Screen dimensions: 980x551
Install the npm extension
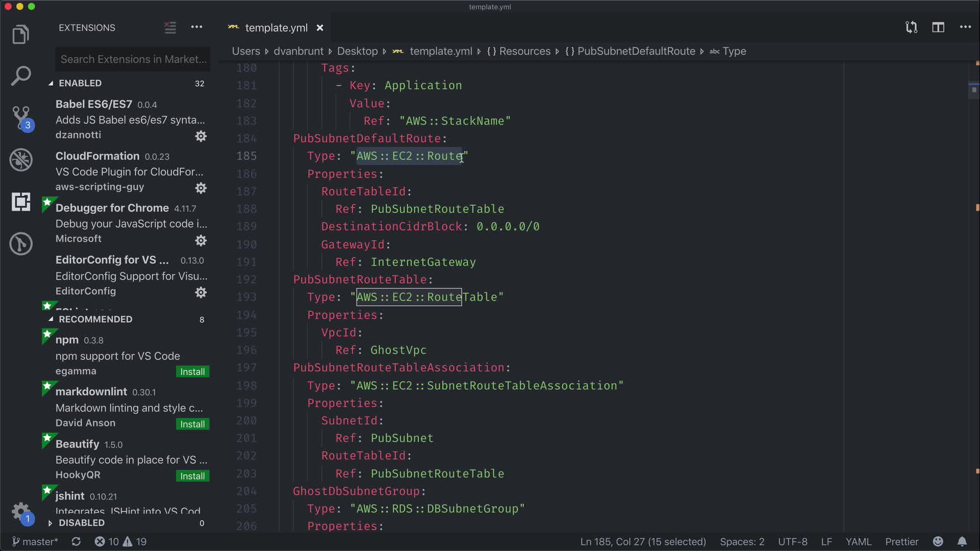coord(192,372)
